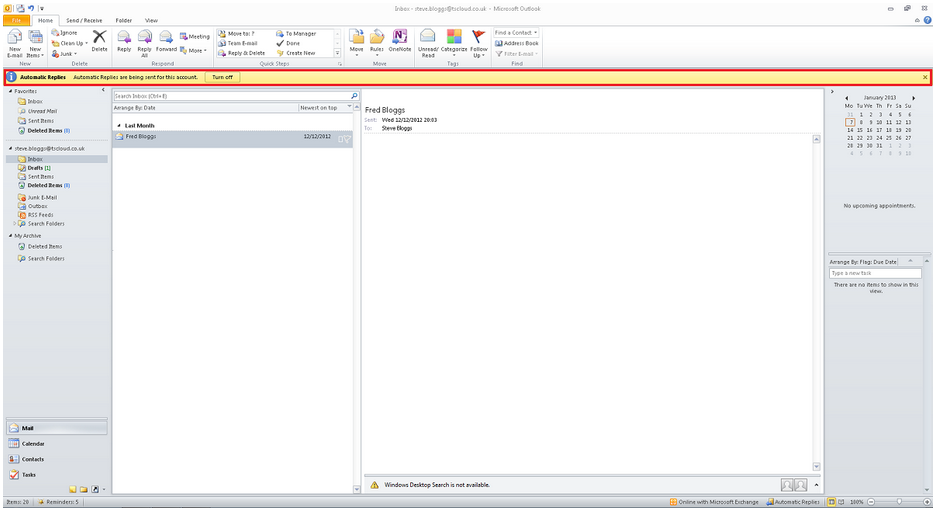936x511 pixels.
Task: Open the New Items dropdown
Action: tap(35, 44)
